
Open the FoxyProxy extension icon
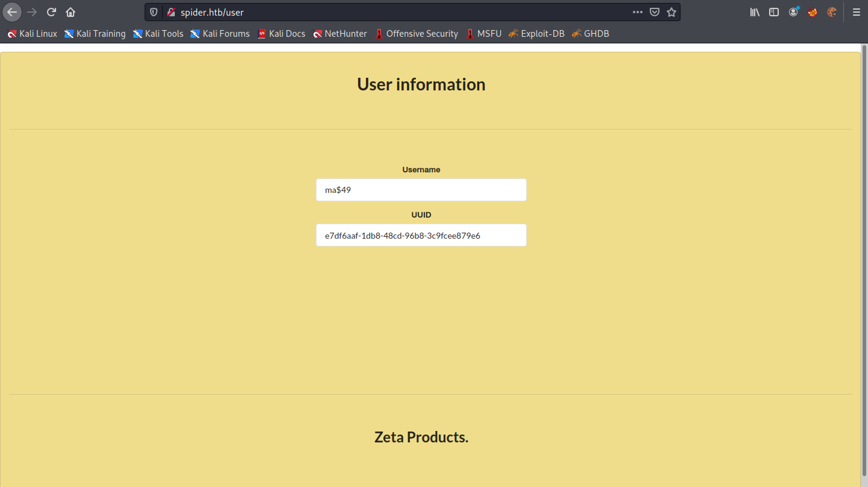point(813,12)
